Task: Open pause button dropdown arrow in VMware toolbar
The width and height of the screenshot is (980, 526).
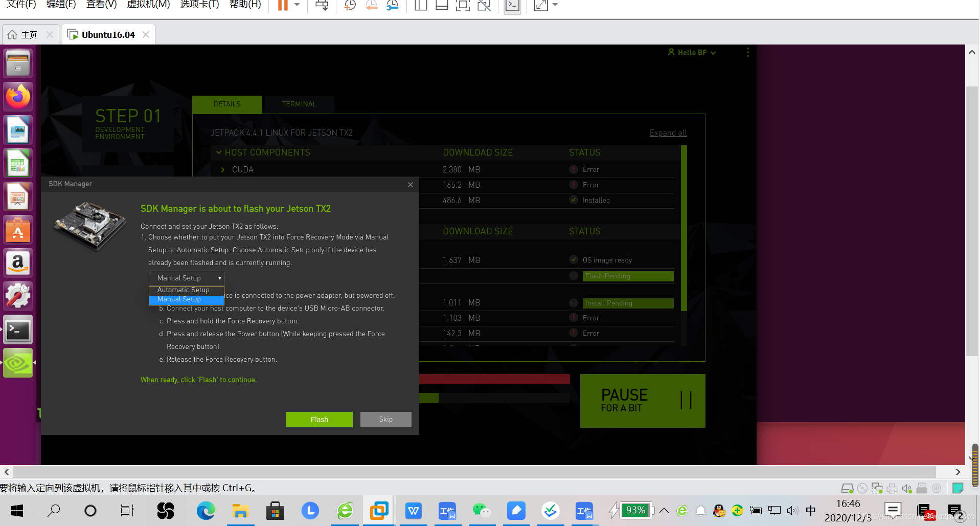Action: coord(297,5)
